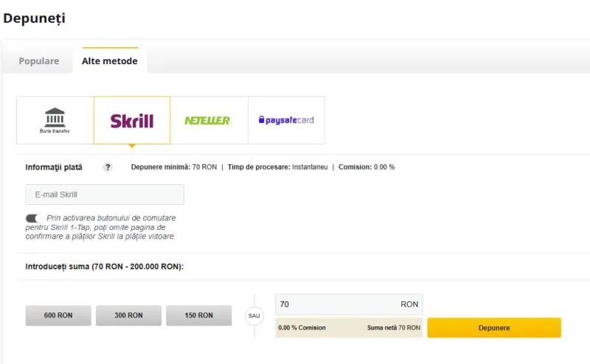The width and height of the screenshot is (590, 364).
Task: Click the 'Comision: 0.00 %' info text
Action: (367, 167)
